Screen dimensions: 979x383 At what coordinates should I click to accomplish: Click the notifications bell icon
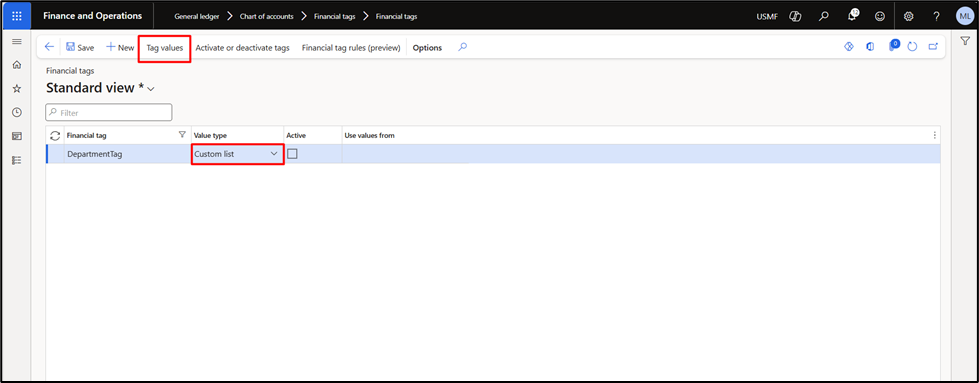(x=852, y=16)
